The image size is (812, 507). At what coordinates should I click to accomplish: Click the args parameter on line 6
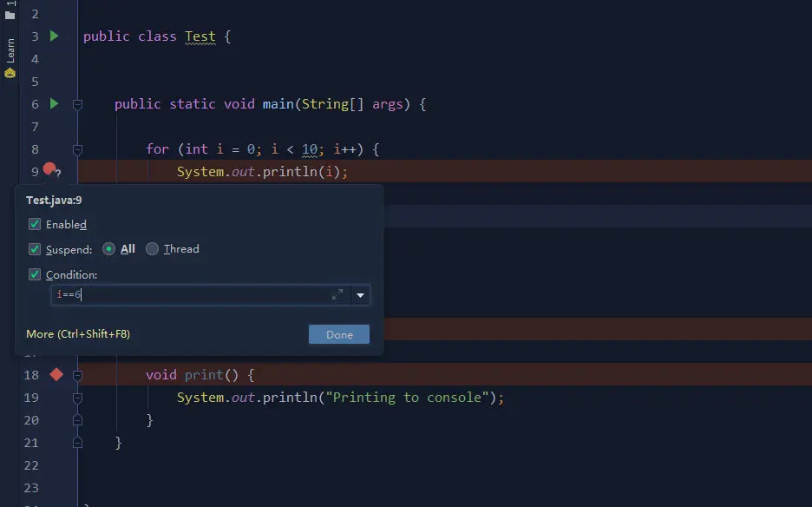pos(388,104)
